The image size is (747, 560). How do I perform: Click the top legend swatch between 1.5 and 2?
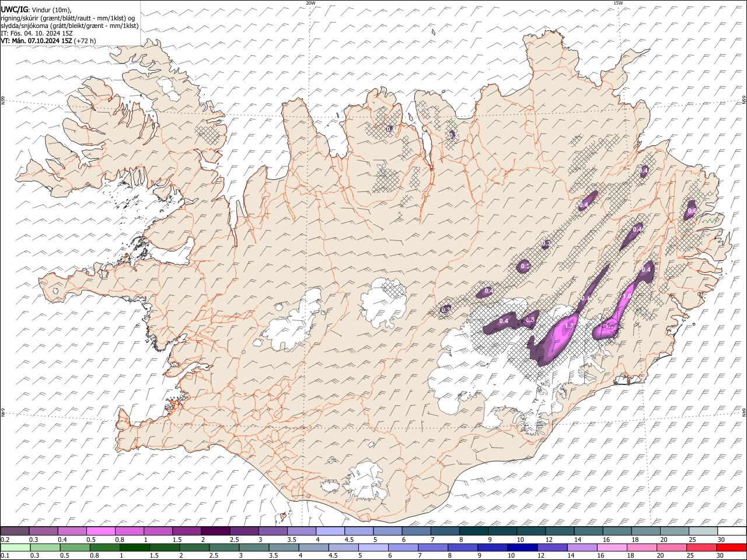pyautogui.click(x=187, y=531)
